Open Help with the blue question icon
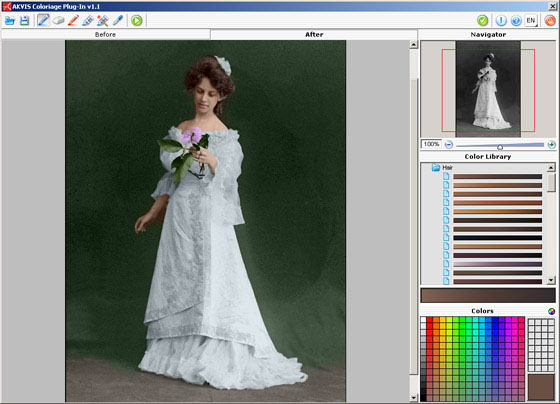This screenshot has width=560, height=404. point(516,21)
